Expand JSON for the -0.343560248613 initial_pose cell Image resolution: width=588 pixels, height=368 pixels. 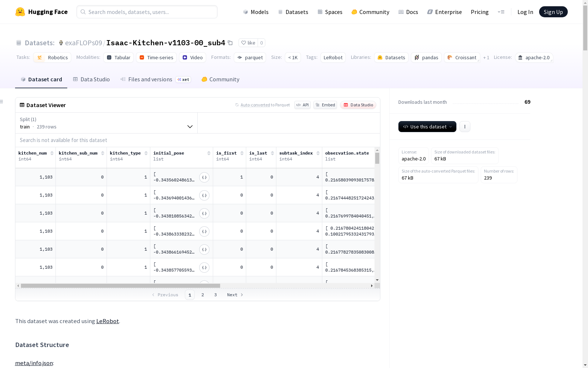click(x=204, y=177)
